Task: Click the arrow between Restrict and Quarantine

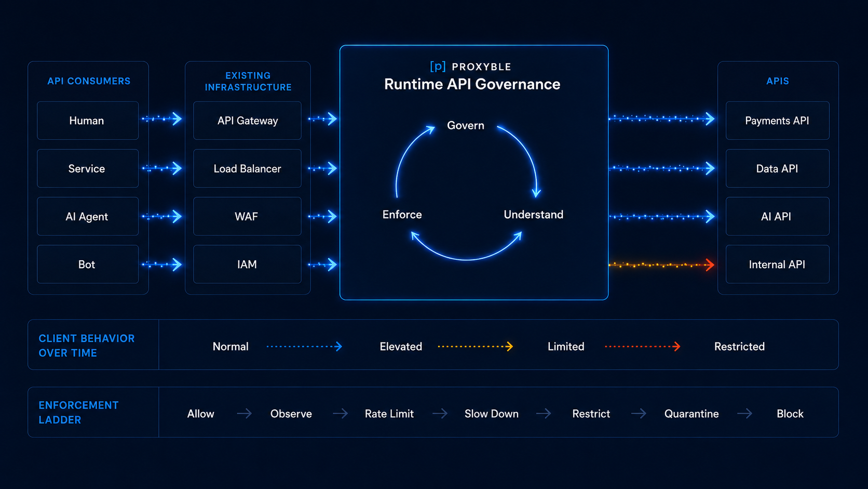Action: point(639,413)
